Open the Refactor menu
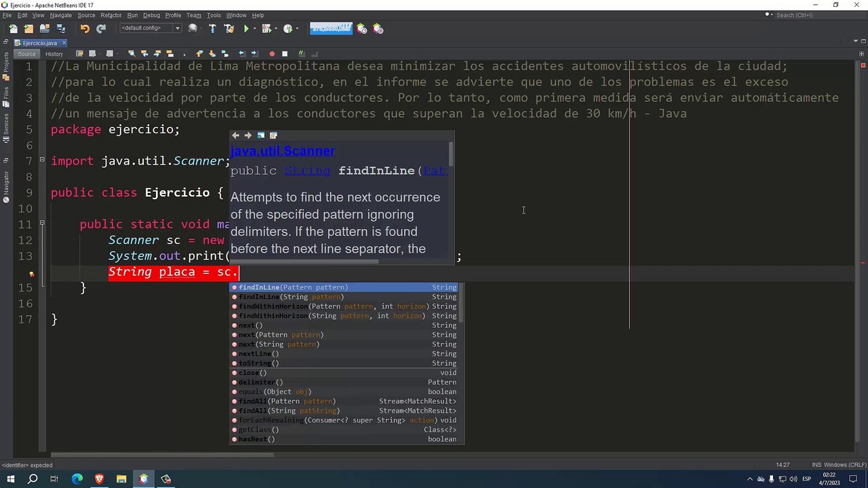 [111, 15]
